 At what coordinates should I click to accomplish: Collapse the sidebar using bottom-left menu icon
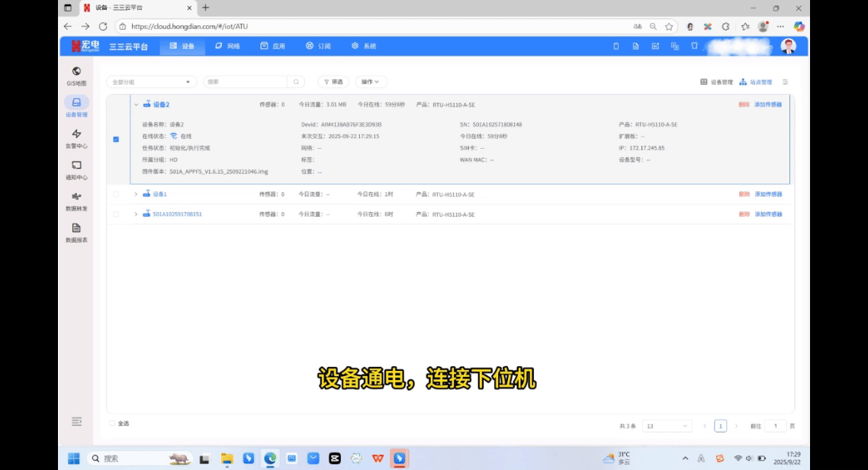pos(76,421)
